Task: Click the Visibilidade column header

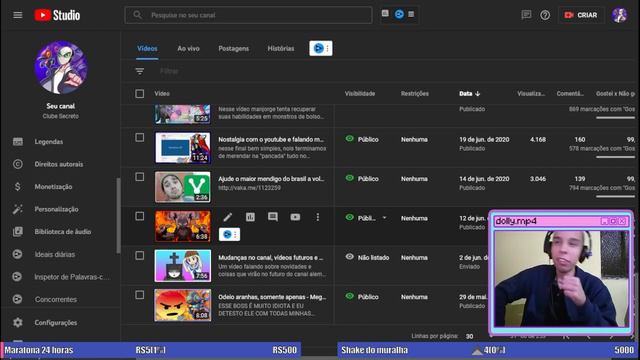Action: (x=360, y=93)
